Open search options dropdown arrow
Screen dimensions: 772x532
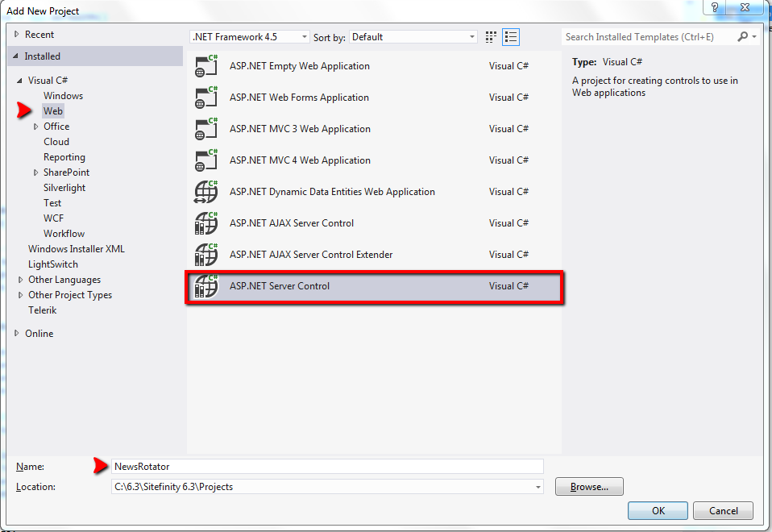click(754, 36)
